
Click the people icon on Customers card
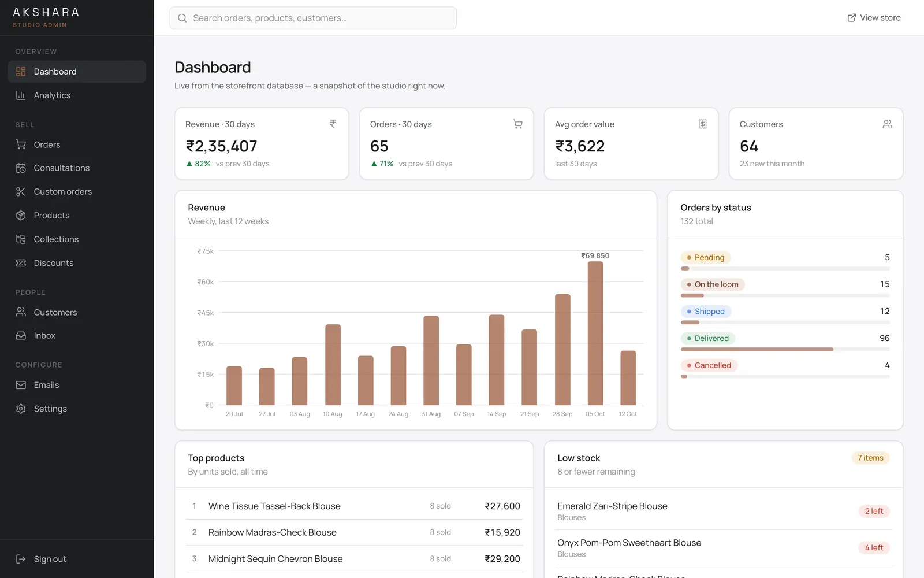[x=888, y=124]
